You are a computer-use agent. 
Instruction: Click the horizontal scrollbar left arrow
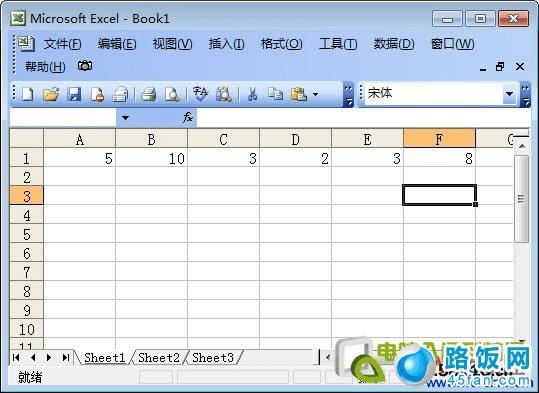328,357
